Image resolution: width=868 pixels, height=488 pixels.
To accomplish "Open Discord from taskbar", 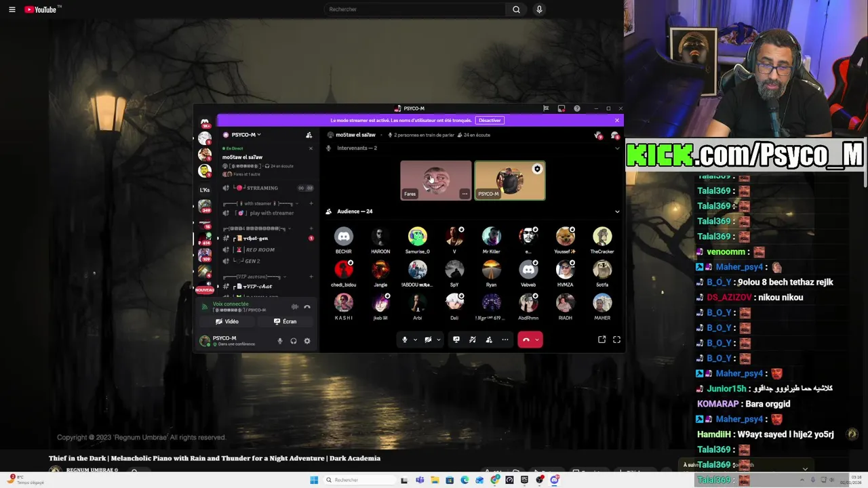I will [x=555, y=480].
